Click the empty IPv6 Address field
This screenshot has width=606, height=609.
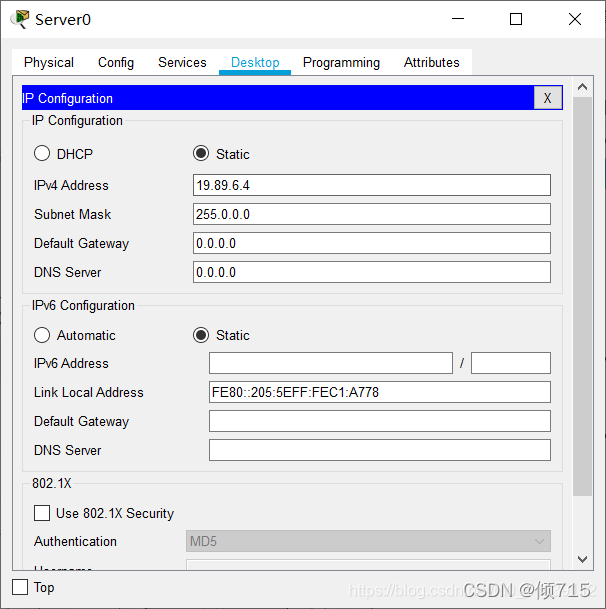click(x=331, y=363)
